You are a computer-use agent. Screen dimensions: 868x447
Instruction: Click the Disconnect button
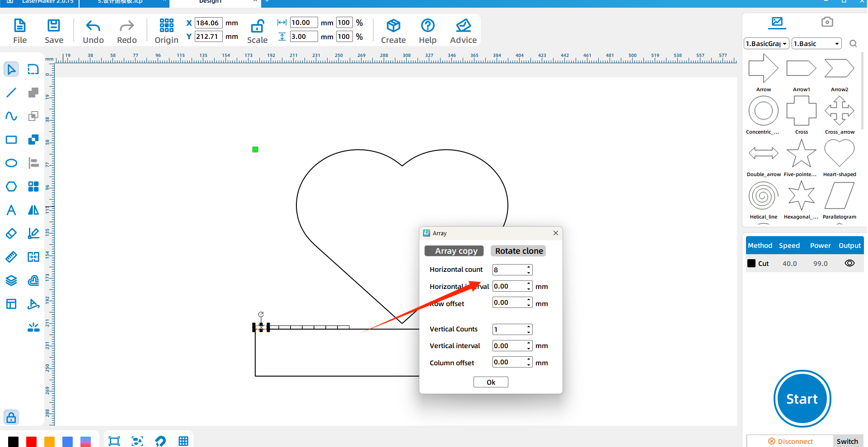(790, 441)
